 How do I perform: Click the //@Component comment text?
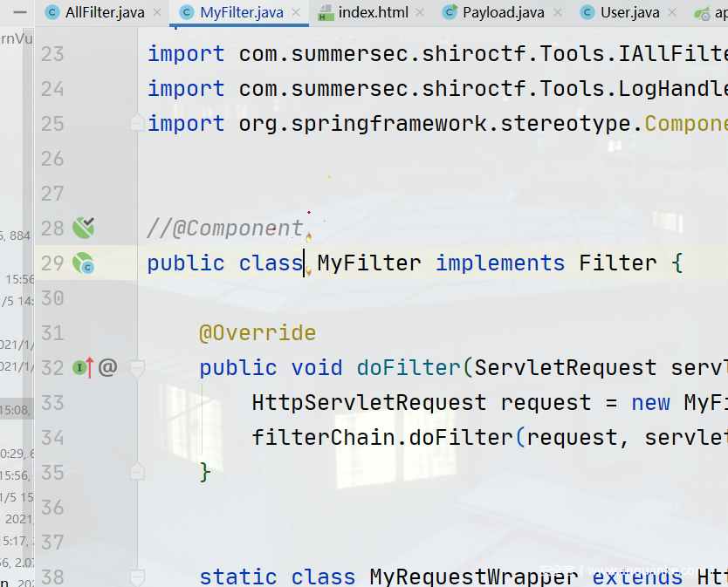[224, 228]
